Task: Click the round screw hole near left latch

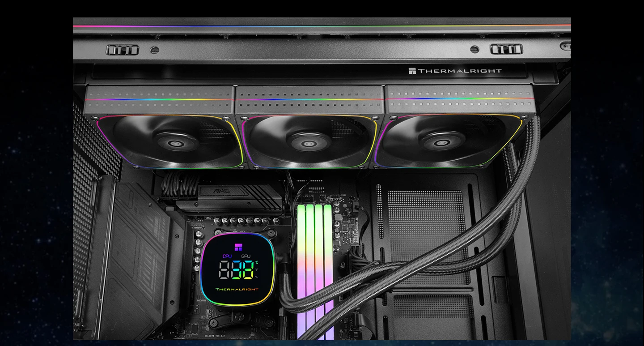Action: [154, 50]
